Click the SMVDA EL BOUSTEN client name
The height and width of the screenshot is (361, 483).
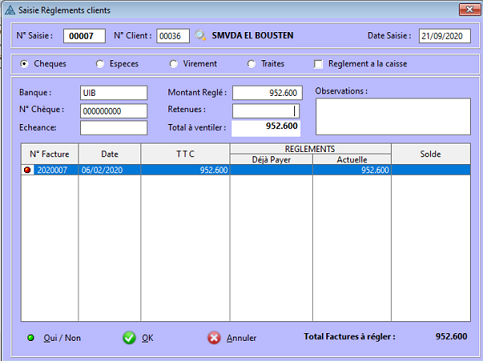253,35
